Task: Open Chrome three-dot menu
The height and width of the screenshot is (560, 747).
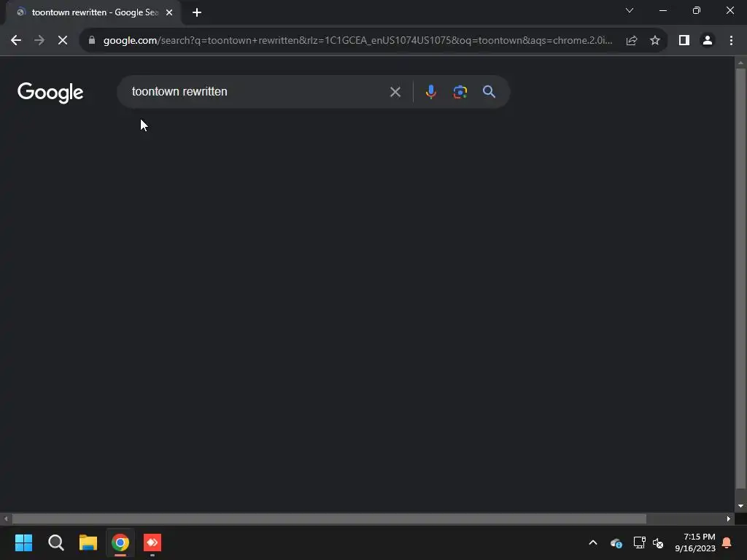Action: pos(731,41)
